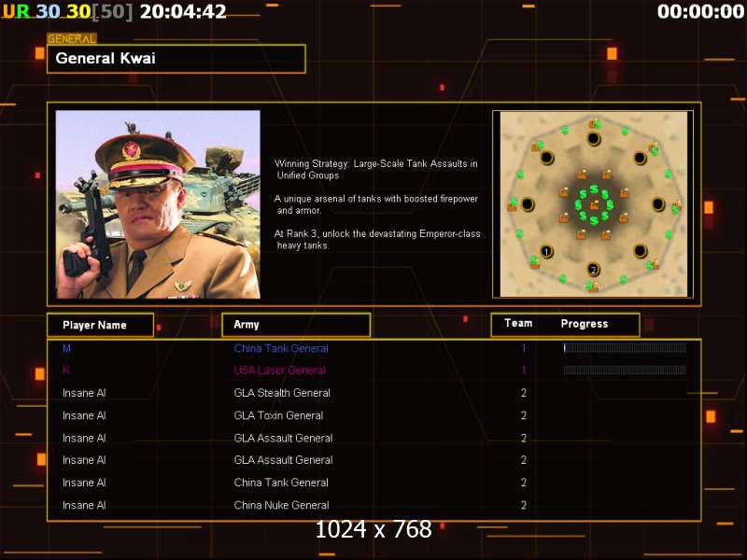Select the General Kwai name field
The width and height of the screenshot is (747, 560).
[176, 59]
